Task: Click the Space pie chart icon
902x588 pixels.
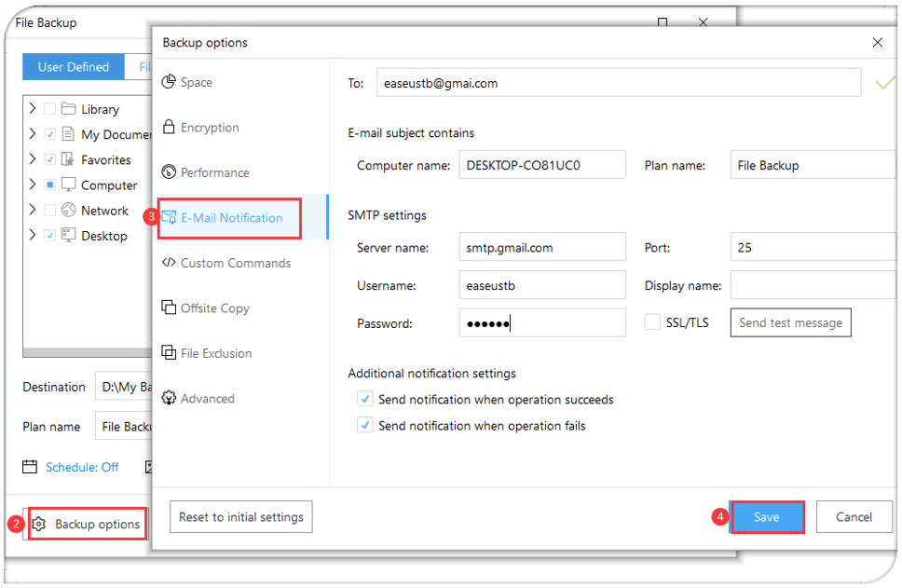Action: coord(169,82)
